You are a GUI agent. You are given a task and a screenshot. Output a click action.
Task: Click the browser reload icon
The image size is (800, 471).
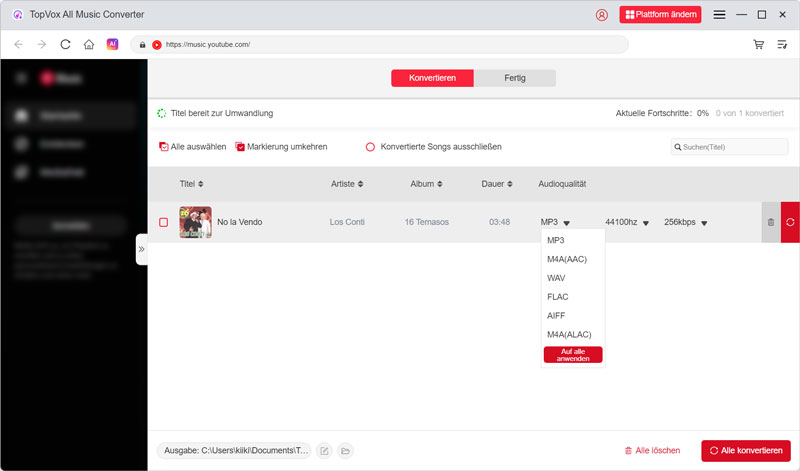66,45
